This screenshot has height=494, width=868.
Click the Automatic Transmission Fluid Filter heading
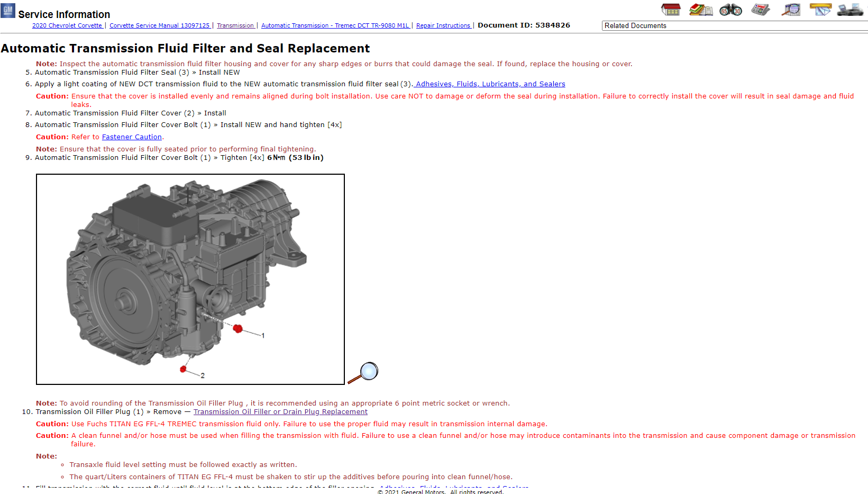185,48
